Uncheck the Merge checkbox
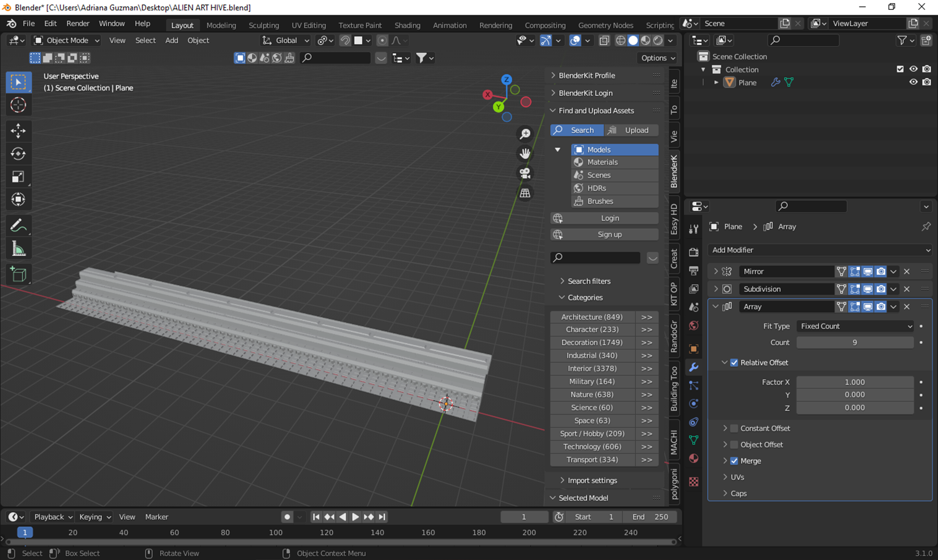Image resolution: width=938 pixels, height=560 pixels. pos(734,461)
